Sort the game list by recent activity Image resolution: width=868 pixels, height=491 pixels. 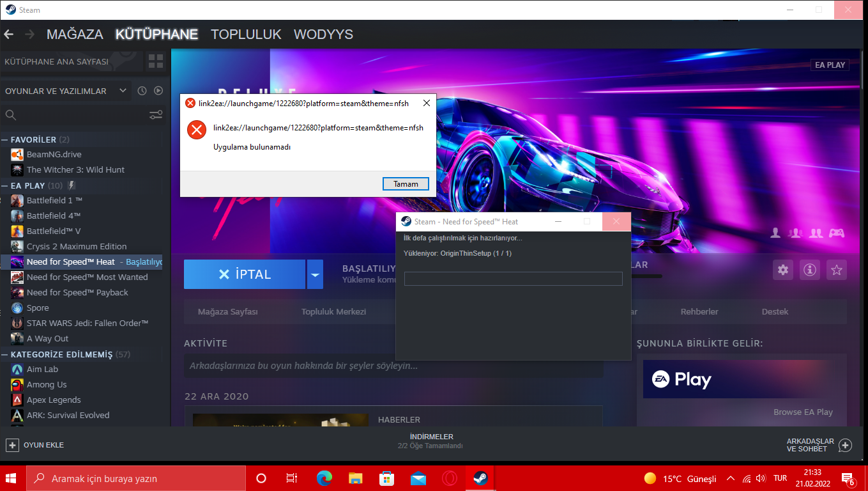coord(142,91)
